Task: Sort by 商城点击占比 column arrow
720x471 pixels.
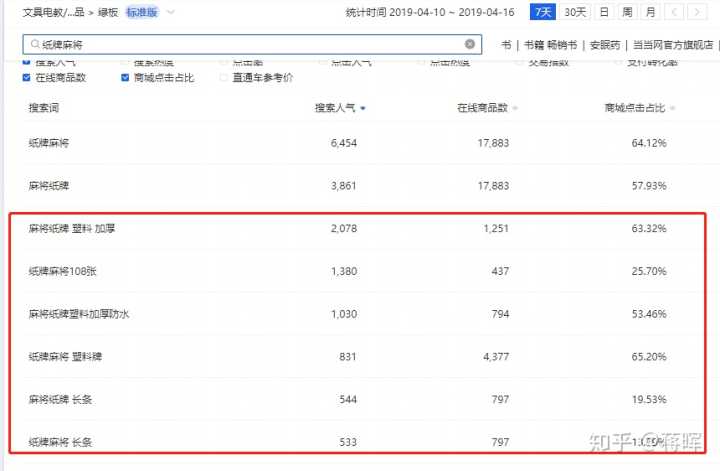Action: pyautogui.click(x=671, y=108)
